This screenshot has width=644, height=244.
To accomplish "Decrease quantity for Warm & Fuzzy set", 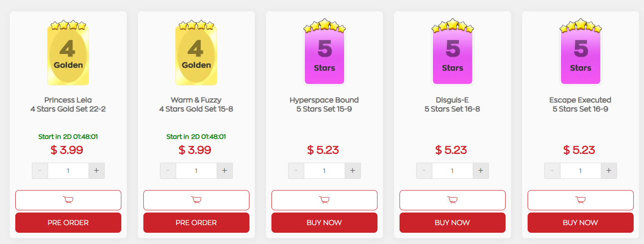I will tap(168, 171).
